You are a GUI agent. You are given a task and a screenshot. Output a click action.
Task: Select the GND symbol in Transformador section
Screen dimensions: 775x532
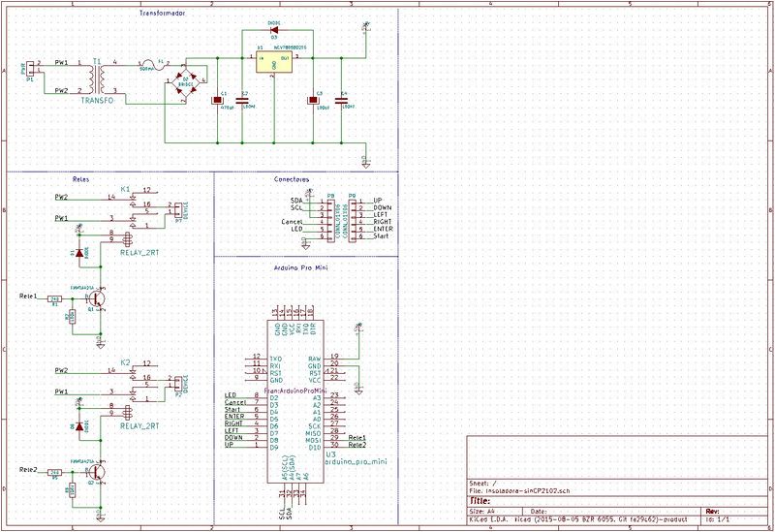point(366,162)
